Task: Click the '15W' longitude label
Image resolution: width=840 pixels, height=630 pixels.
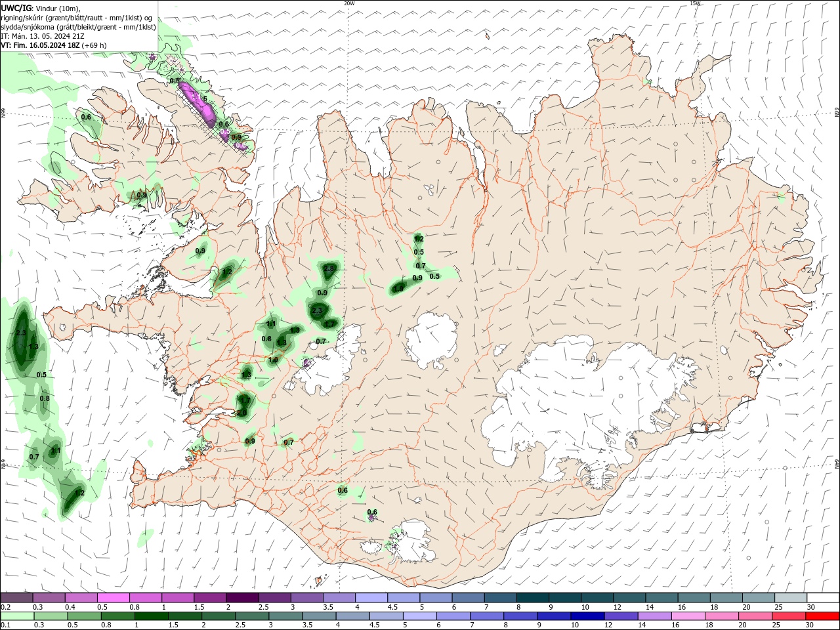Action: pos(695,3)
